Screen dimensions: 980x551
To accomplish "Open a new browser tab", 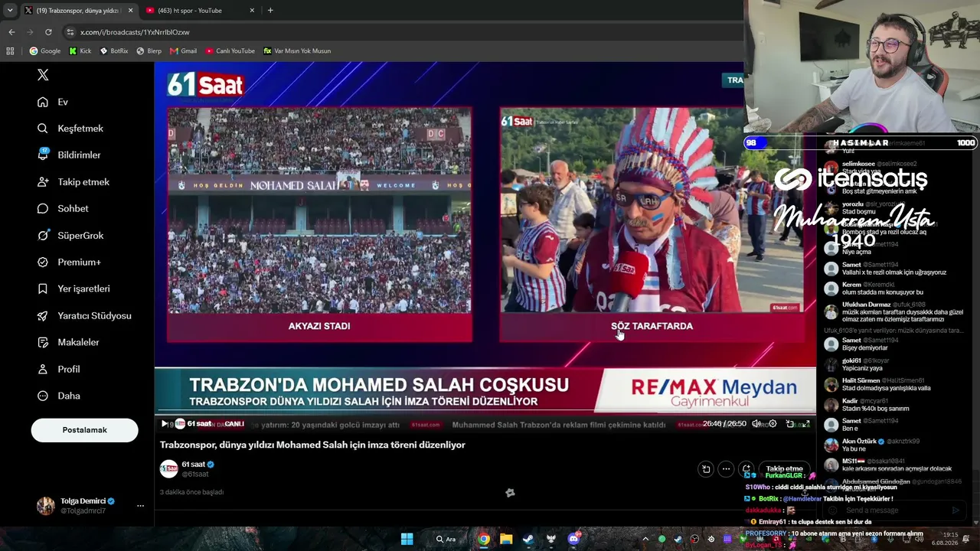I will pos(270,11).
